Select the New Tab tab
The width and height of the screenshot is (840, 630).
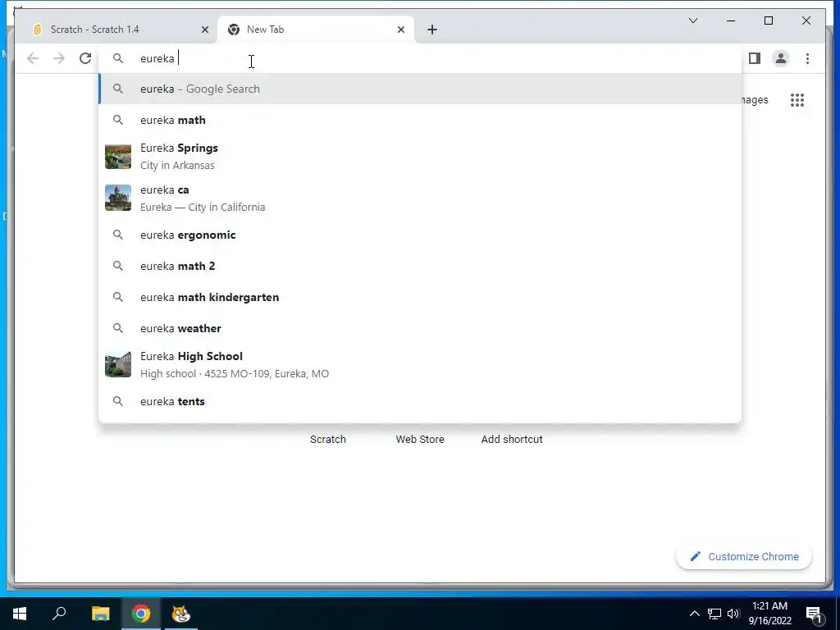pos(316,30)
